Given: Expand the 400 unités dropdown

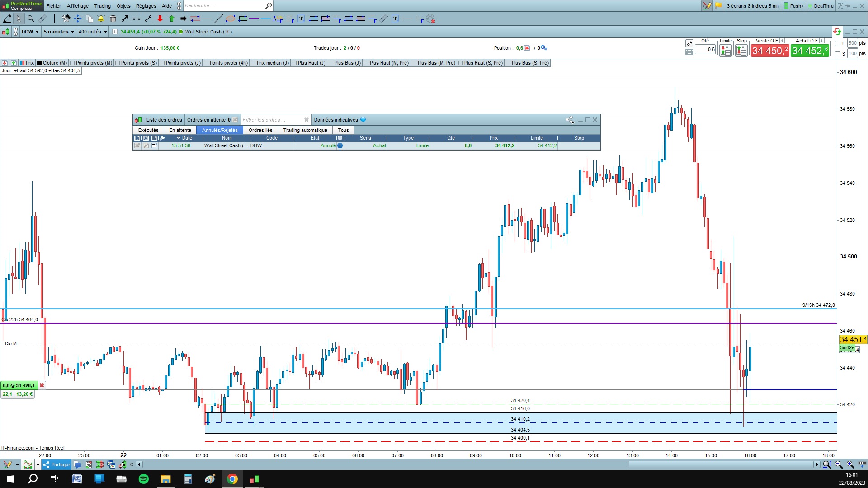Looking at the screenshot, I should point(93,32).
